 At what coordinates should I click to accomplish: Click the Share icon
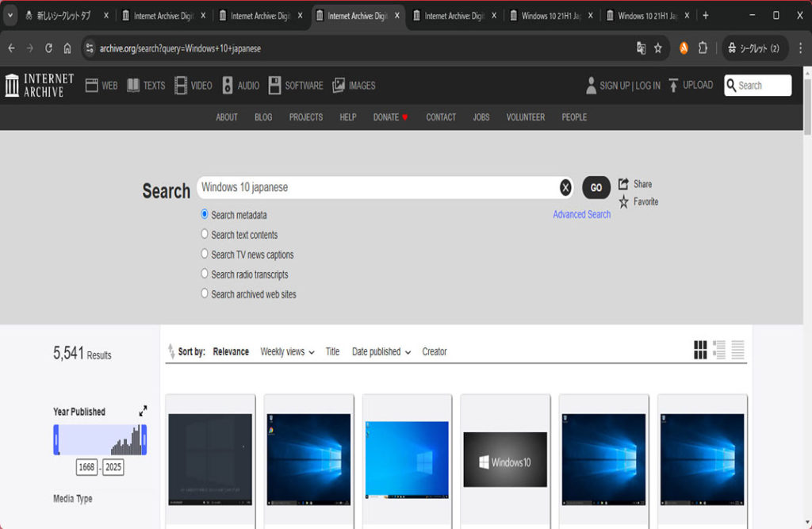pyautogui.click(x=623, y=184)
